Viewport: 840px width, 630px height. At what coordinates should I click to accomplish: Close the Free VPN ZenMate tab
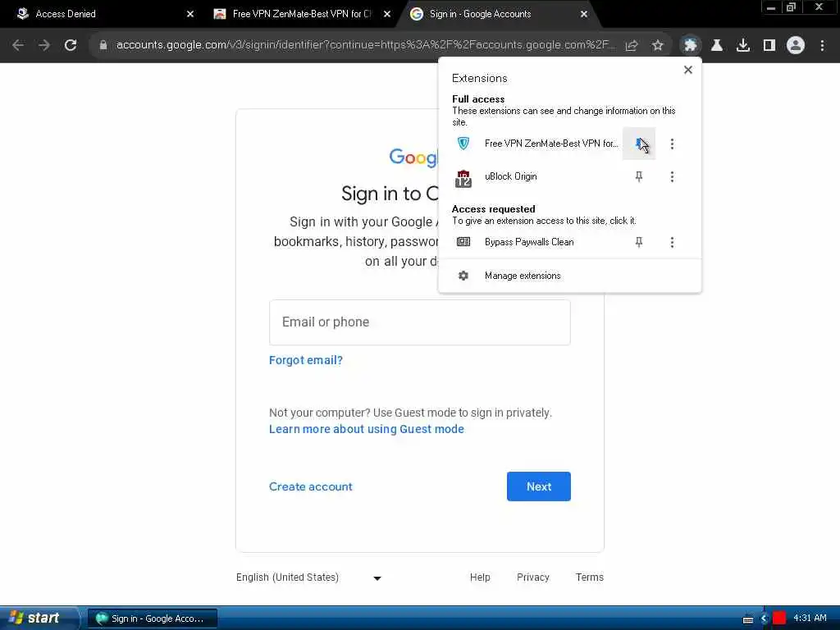coord(387,14)
